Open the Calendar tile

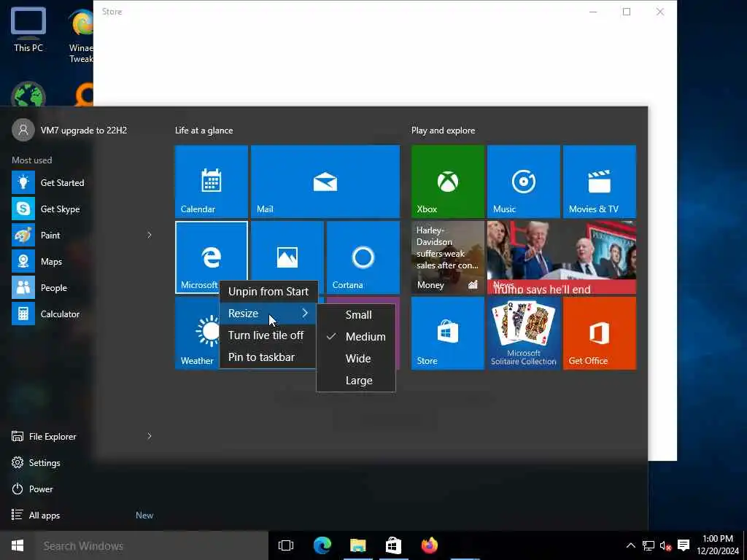coord(211,182)
